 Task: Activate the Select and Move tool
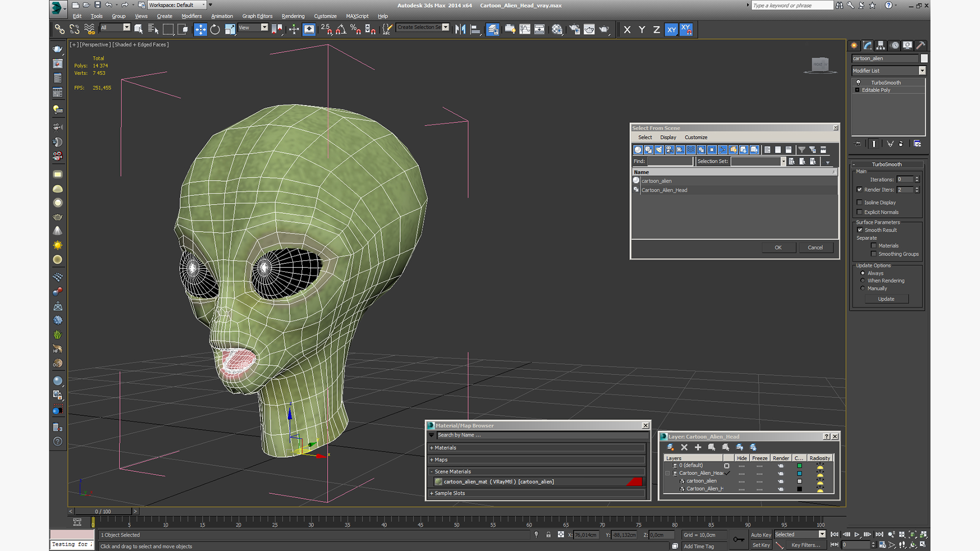pos(200,29)
